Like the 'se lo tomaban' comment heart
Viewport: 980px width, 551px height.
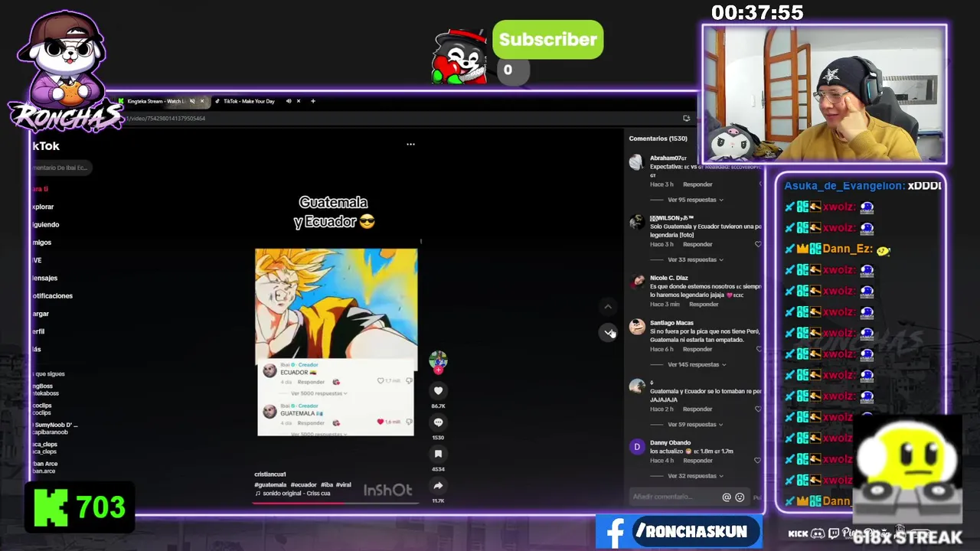click(758, 409)
